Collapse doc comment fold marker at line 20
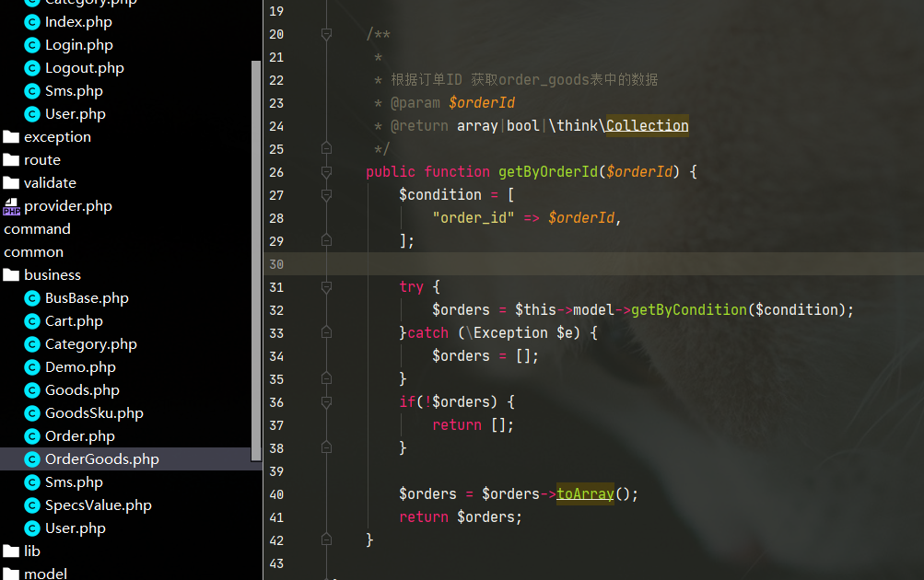Viewport: 924px width, 580px height. tap(326, 34)
